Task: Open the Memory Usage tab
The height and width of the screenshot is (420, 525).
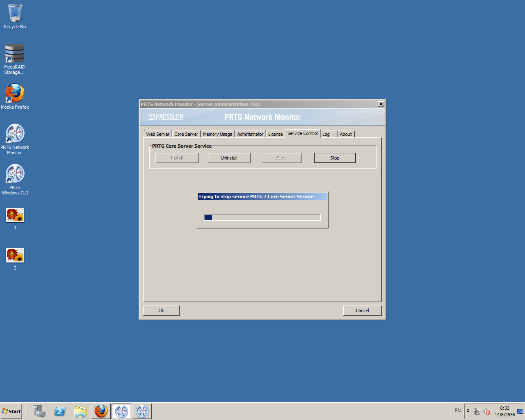Action: point(217,134)
